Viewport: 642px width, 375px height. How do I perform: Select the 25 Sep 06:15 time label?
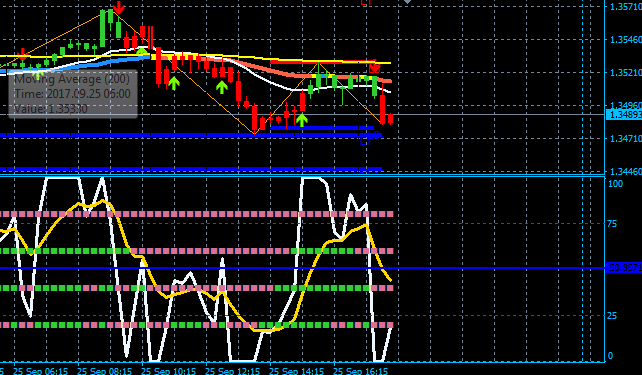coord(41,371)
